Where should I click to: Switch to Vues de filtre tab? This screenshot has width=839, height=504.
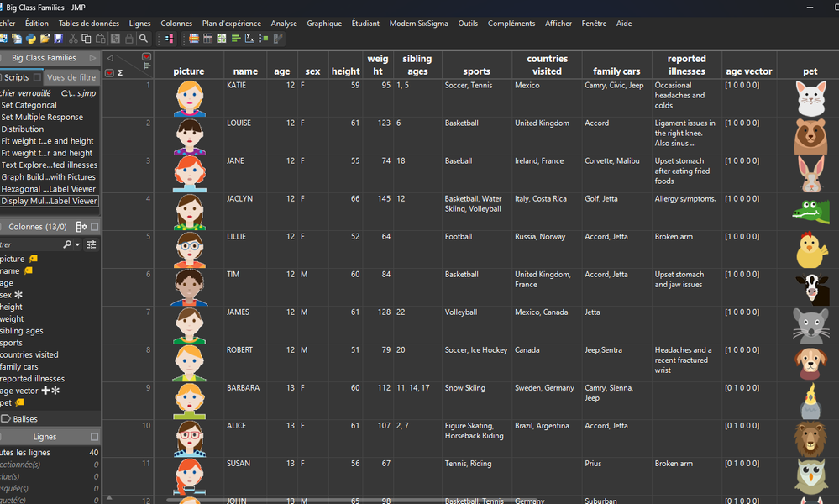71,77
